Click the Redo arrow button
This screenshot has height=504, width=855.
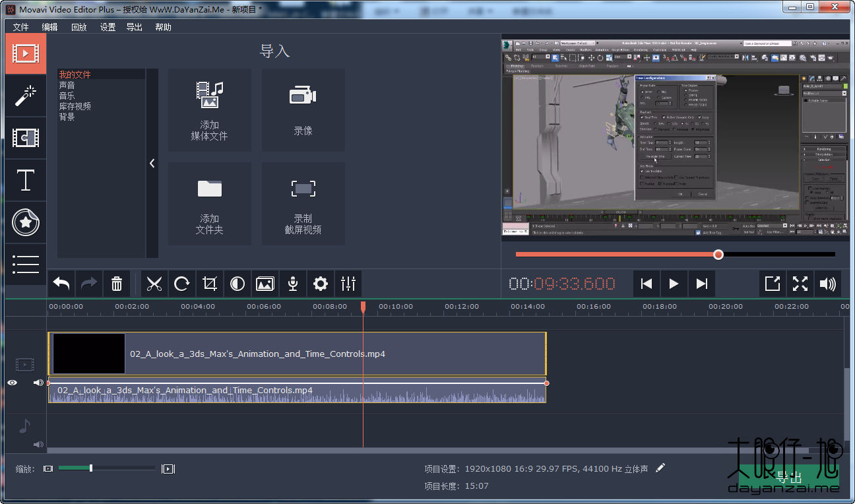89,284
